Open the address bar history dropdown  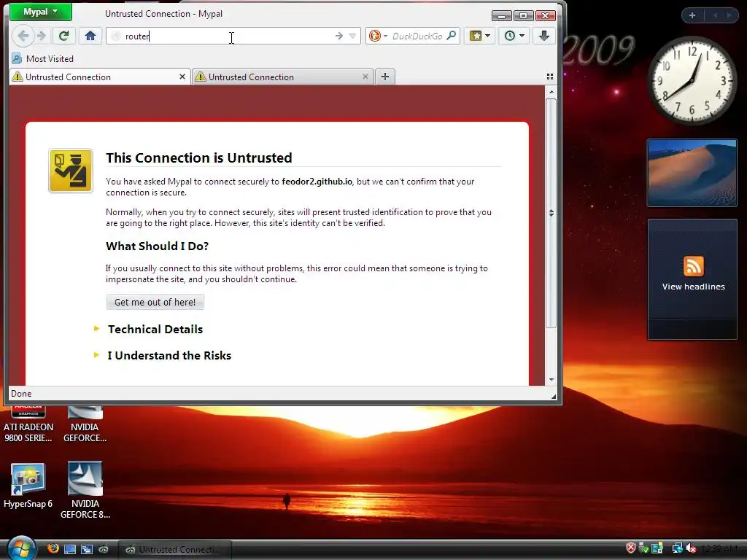(x=352, y=36)
